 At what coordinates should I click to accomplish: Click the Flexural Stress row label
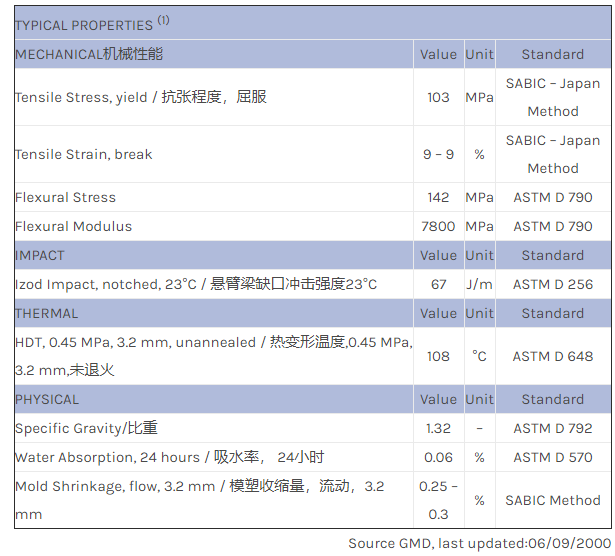66,197
